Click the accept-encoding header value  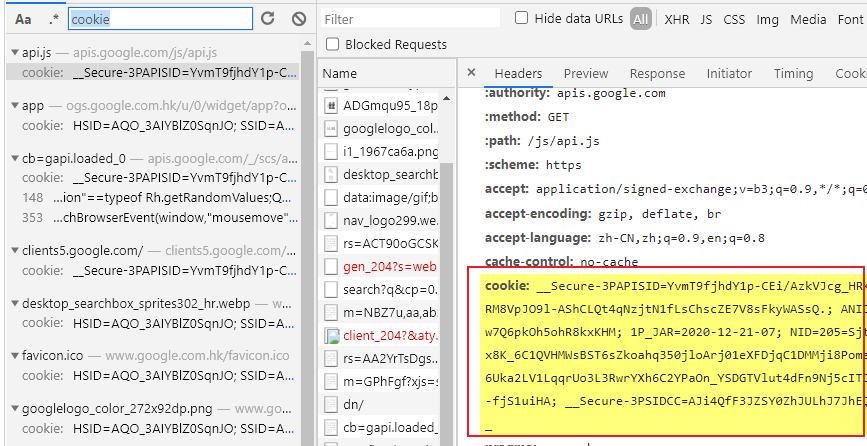point(659,214)
